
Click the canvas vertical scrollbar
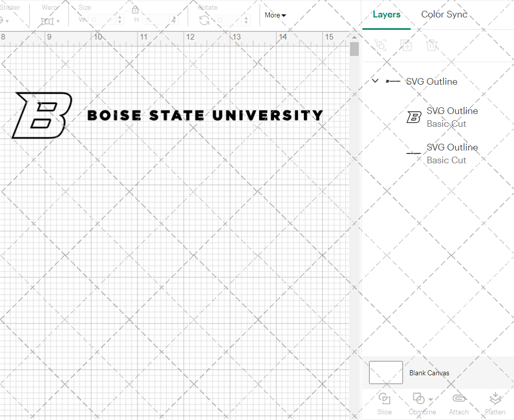click(354, 49)
